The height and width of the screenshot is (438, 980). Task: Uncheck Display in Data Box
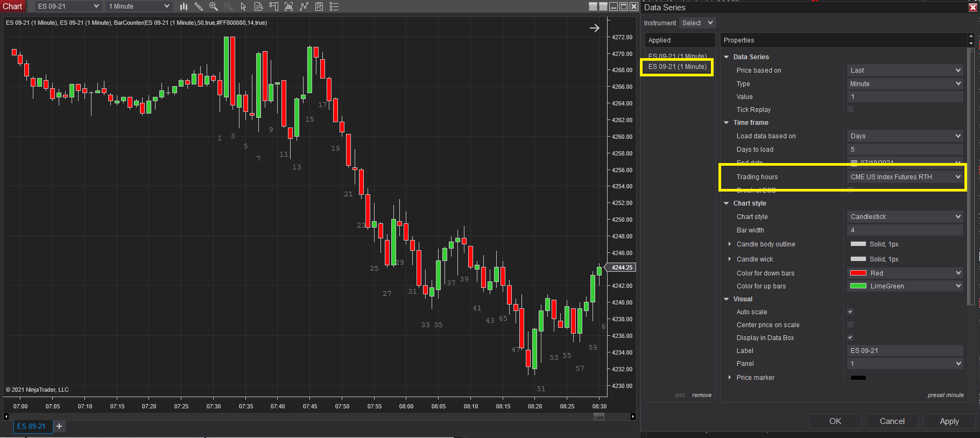coord(850,337)
